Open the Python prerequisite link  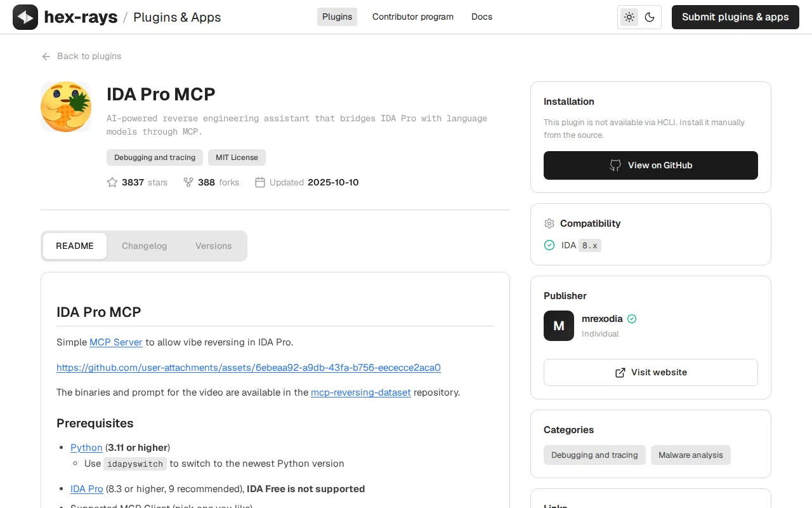pyautogui.click(x=86, y=448)
